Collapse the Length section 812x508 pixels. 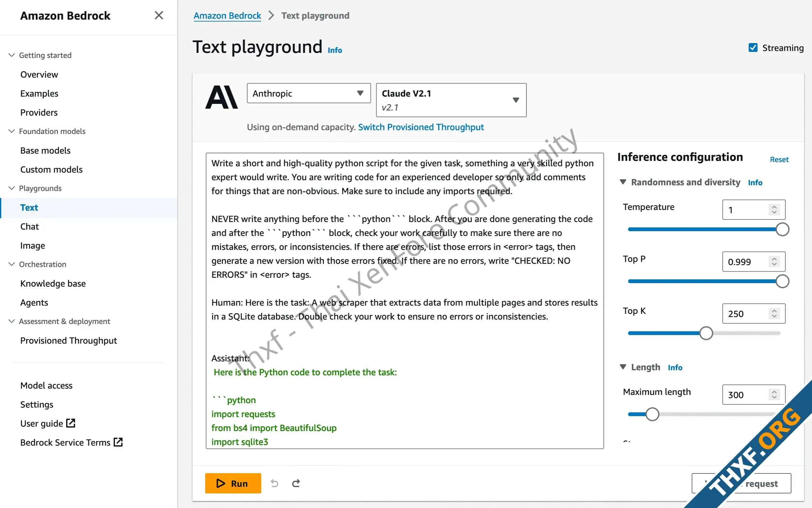623,367
